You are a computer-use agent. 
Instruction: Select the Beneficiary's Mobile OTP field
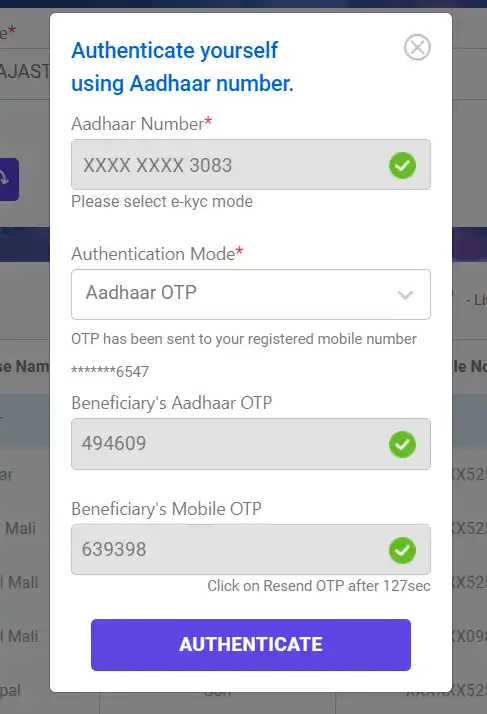[x=251, y=549]
